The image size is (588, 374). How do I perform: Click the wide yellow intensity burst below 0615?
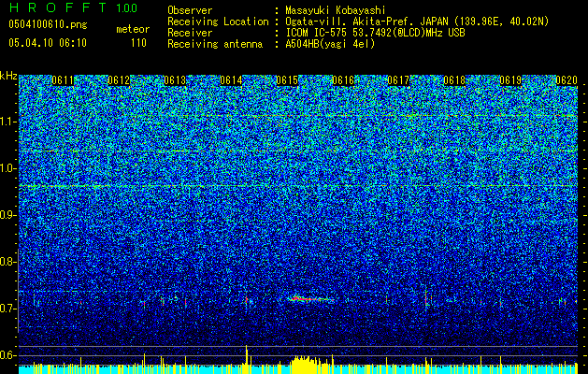308,365
